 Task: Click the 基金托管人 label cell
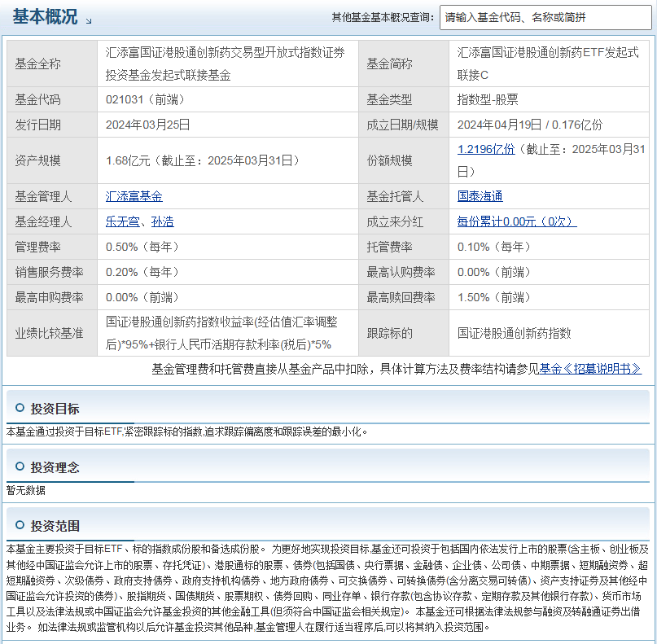point(404,196)
